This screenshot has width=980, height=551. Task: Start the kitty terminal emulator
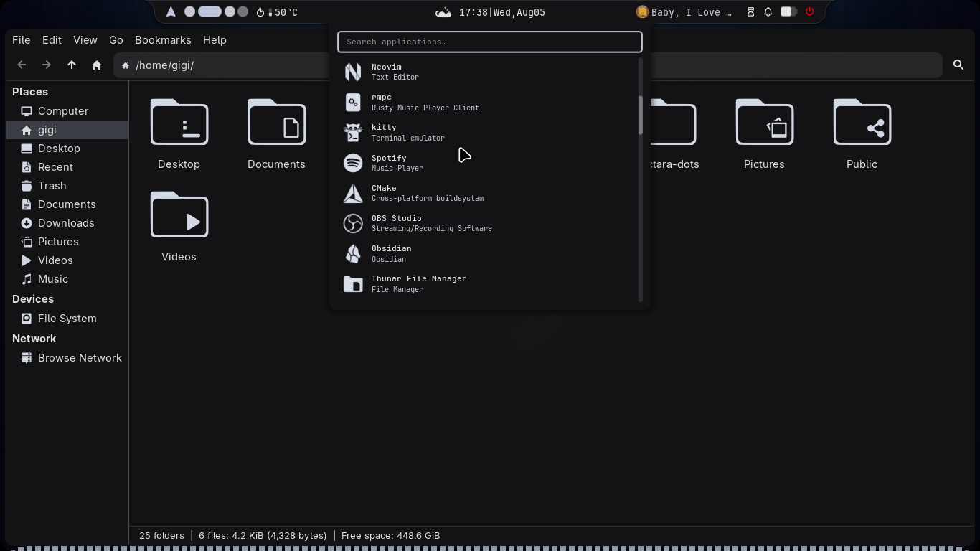coord(489,133)
